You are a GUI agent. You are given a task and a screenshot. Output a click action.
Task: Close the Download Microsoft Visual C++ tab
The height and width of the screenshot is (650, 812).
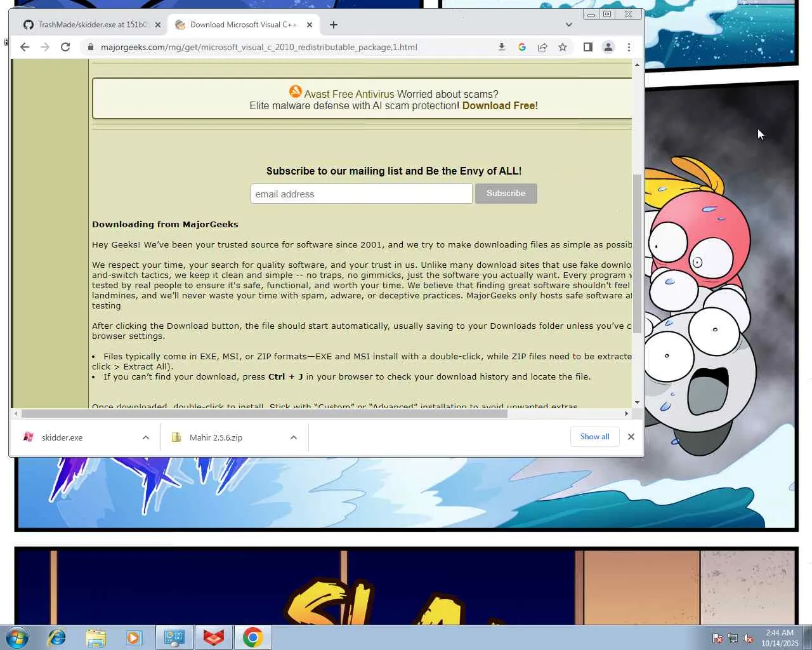click(x=310, y=25)
